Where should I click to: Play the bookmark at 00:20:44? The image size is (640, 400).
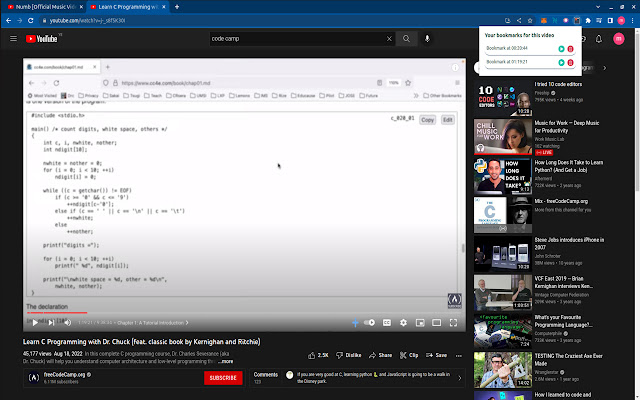(561, 49)
